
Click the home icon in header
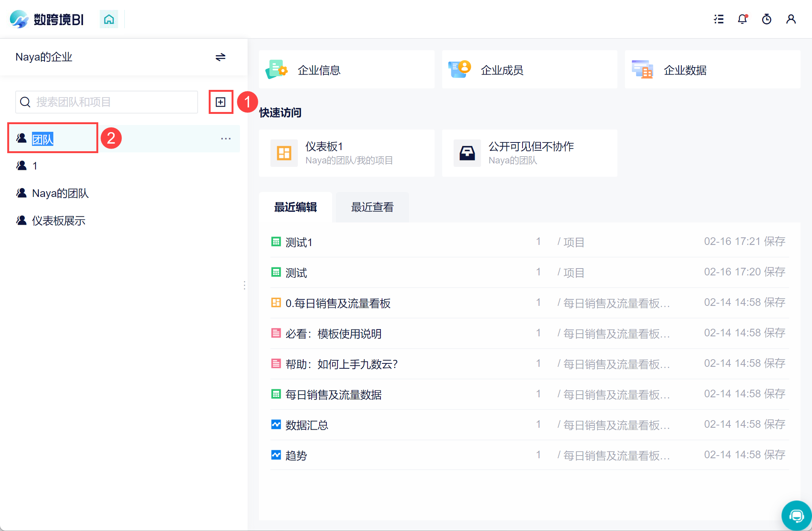(109, 19)
